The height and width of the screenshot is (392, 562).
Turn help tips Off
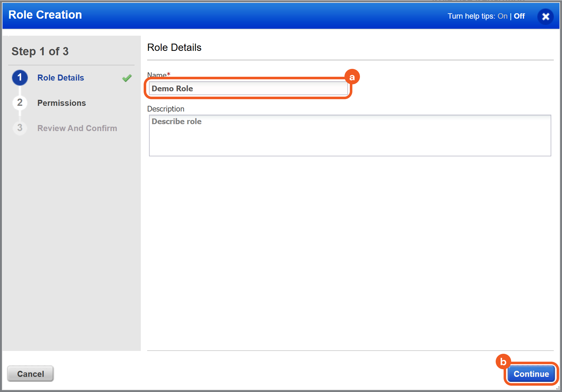click(x=519, y=16)
